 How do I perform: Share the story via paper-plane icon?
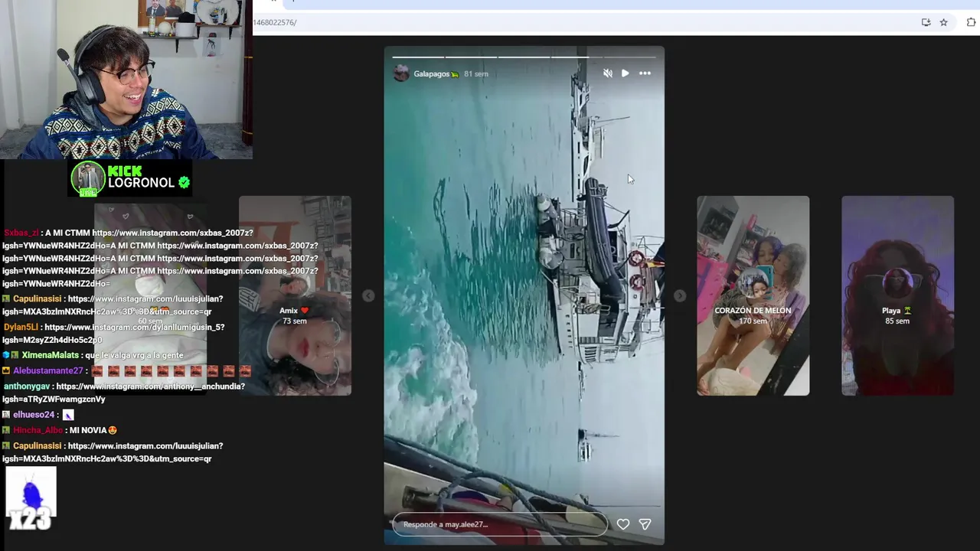645,524
